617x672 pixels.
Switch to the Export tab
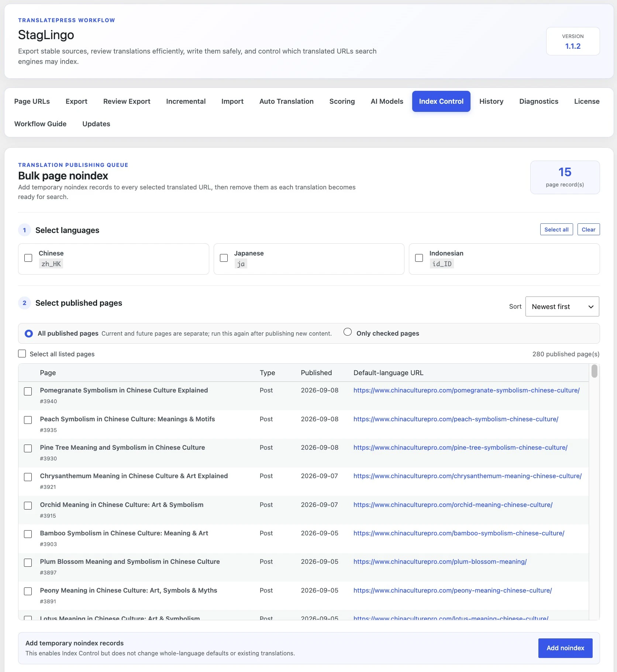point(76,101)
